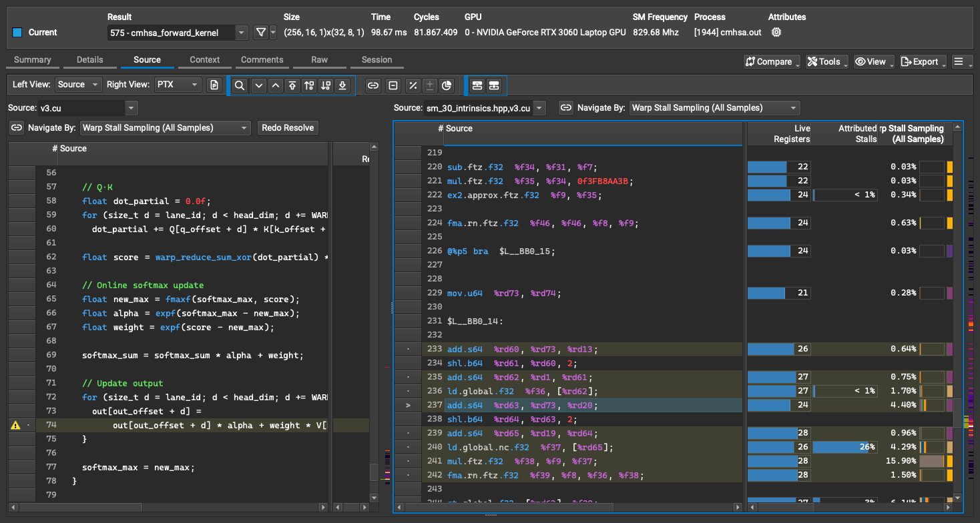Open the left Source v3.cu file dropdown
This screenshot has height=523, width=980.
(x=88, y=107)
